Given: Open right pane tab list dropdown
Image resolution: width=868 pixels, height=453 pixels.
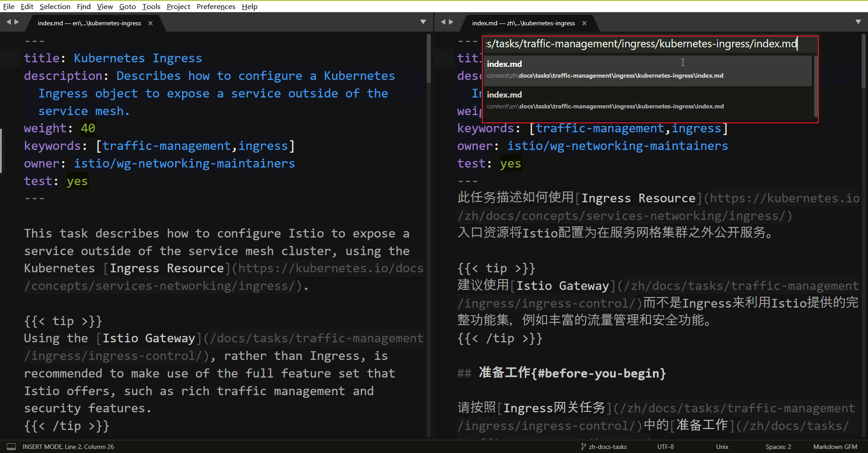Looking at the screenshot, I should (x=858, y=22).
